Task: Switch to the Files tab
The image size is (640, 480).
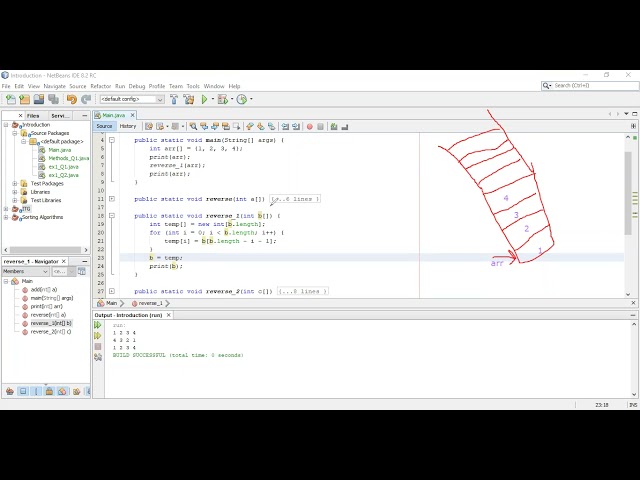Action: pos(33,116)
